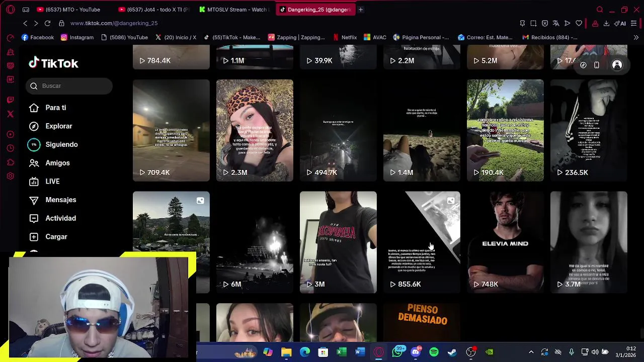Open the beach video with 1.4M views

(x=422, y=130)
